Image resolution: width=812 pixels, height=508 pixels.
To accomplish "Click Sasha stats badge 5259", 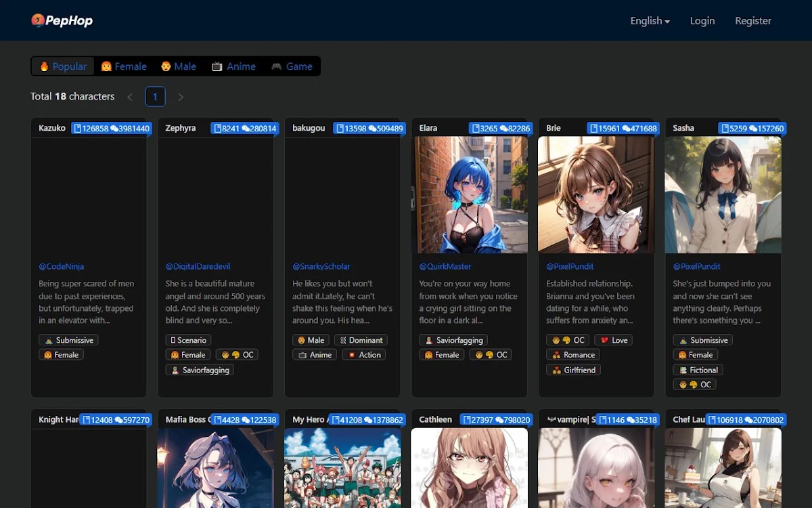I will click(x=752, y=129).
